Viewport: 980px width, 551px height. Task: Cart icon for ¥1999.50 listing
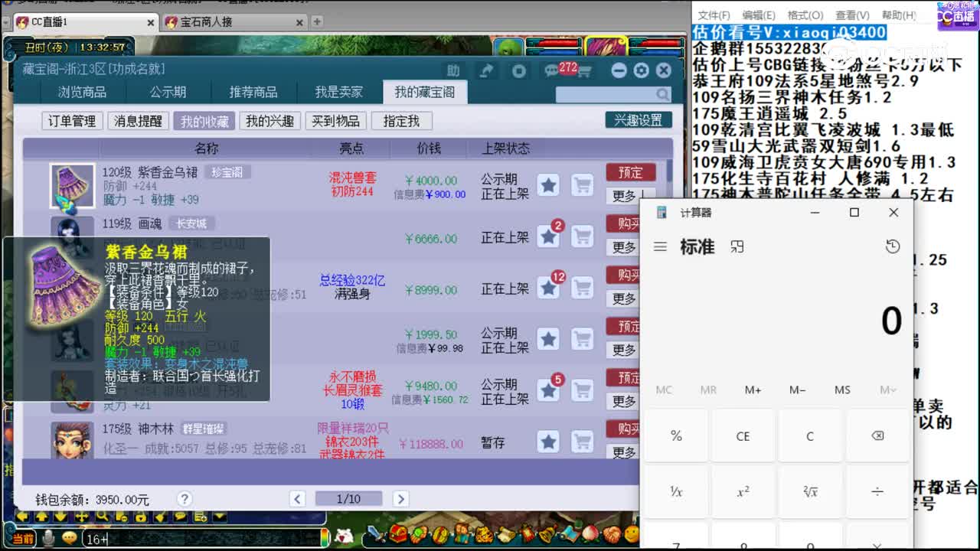pyautogui.click(x=583, y=339)
